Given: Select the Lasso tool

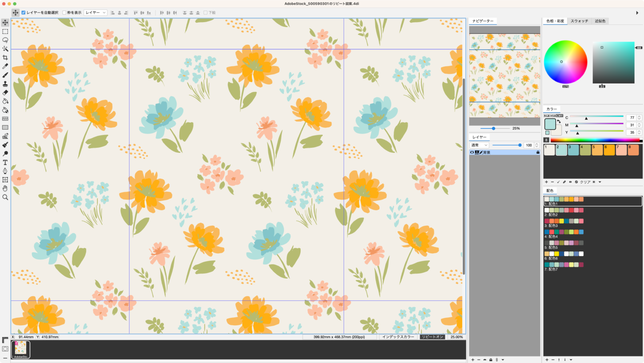Looking at the screenshot, I should pos(5,40).
